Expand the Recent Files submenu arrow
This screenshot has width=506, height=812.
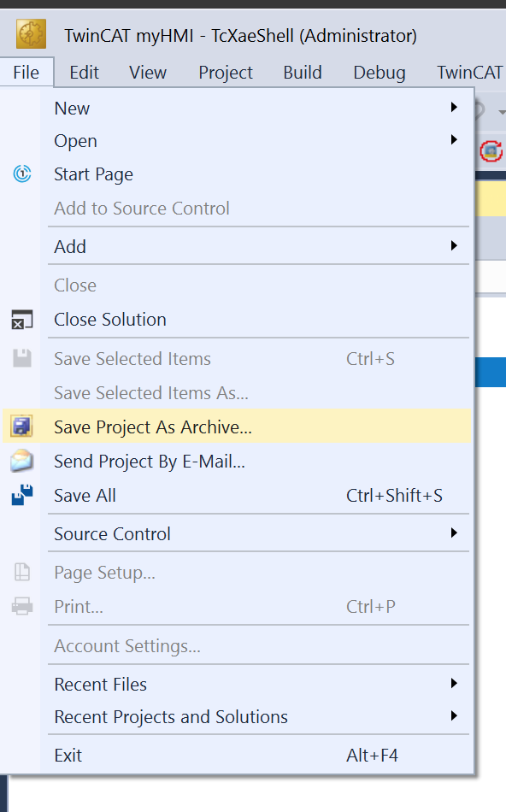coord(454,684)
